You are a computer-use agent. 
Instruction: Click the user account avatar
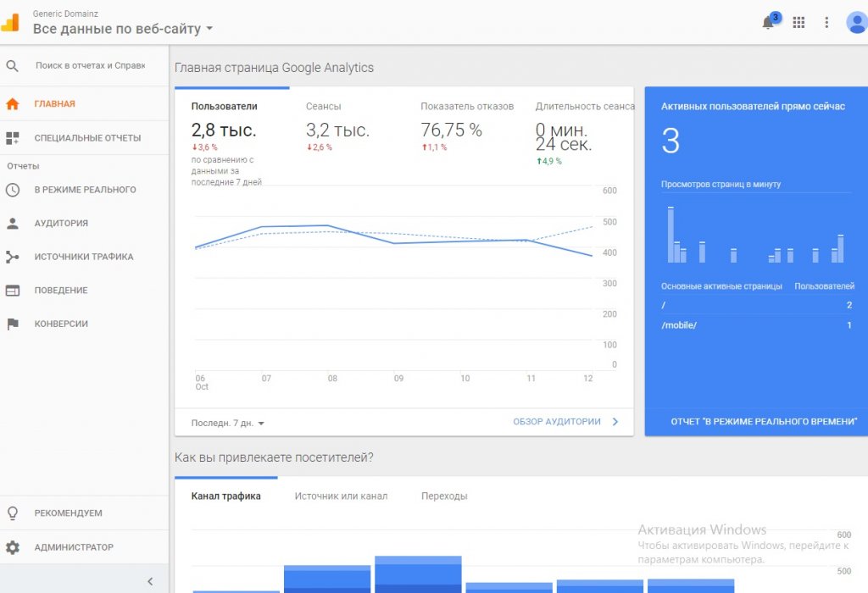856,23
